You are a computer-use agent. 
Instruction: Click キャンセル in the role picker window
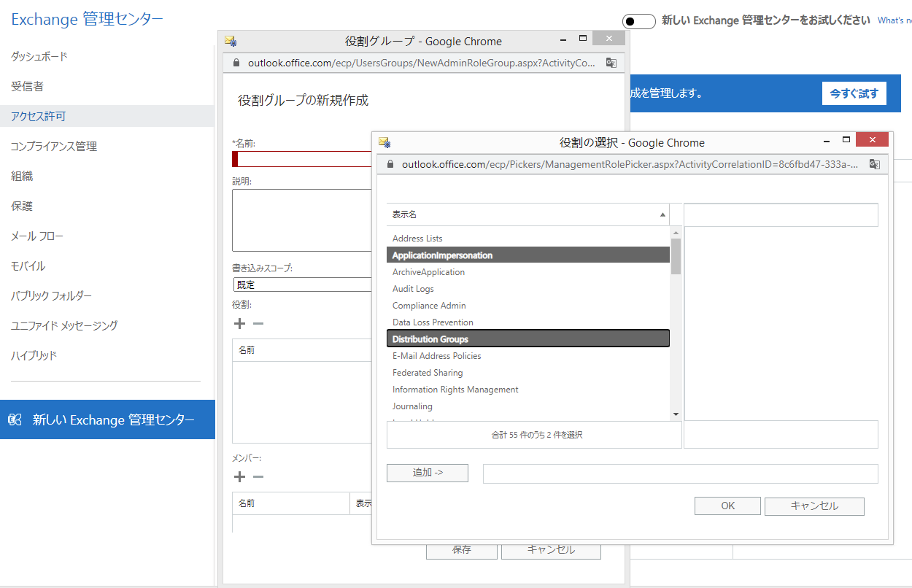(x=815, y=506)
